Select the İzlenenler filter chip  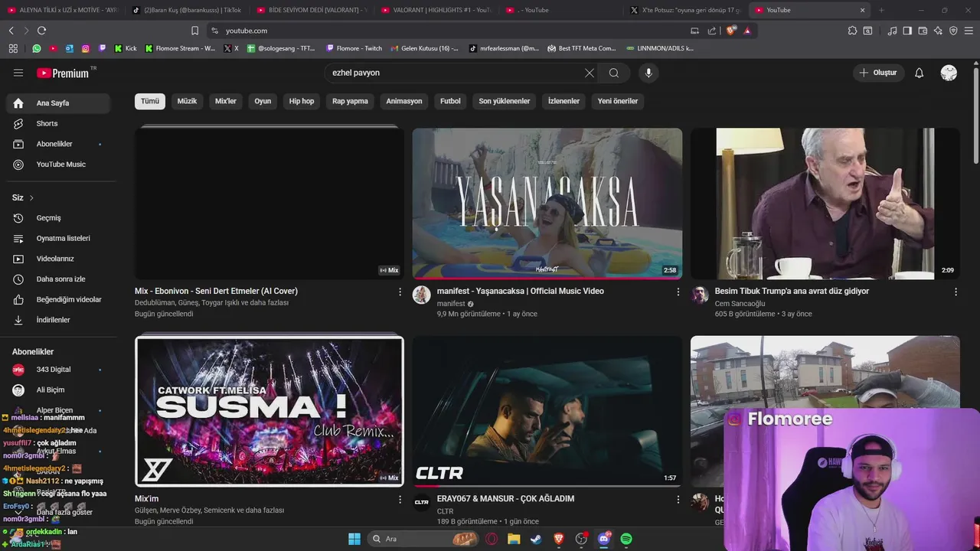563,101
